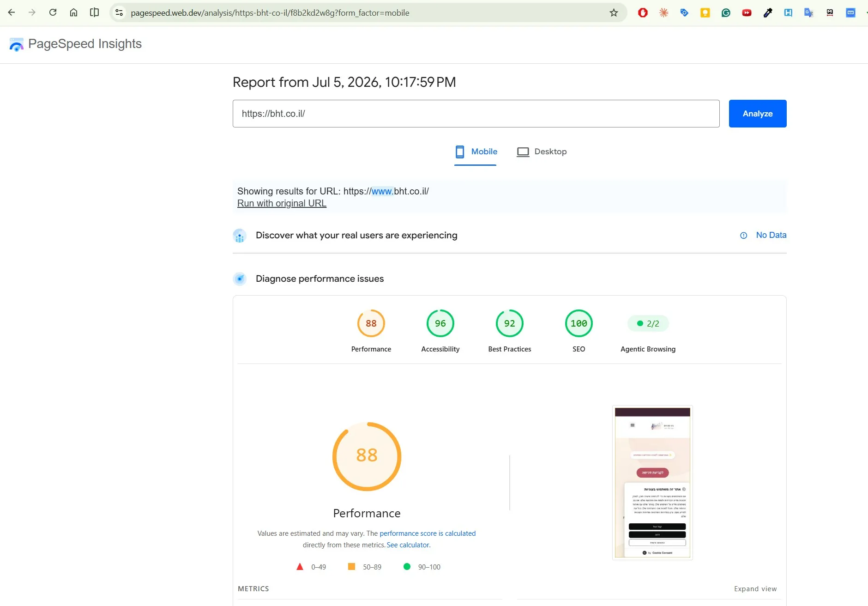
Task: Go back using the browser back arrow
Action: tap(12, 12)
